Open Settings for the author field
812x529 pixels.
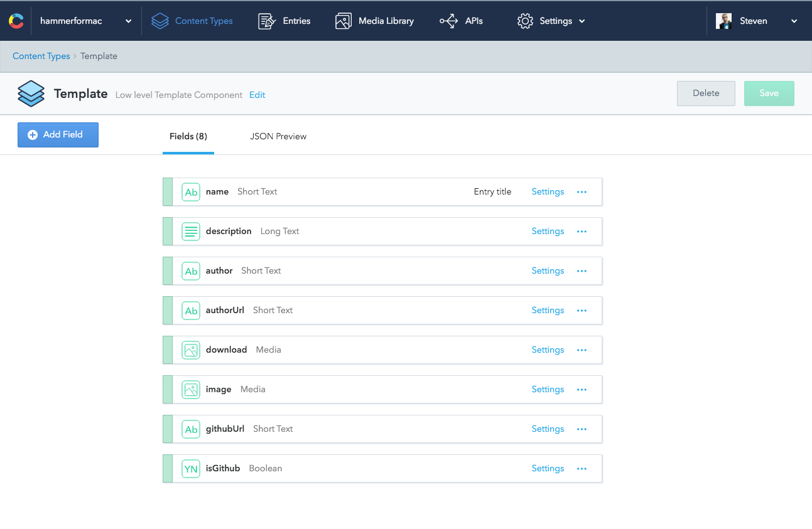pyautogui.click(x=548, y=270)
